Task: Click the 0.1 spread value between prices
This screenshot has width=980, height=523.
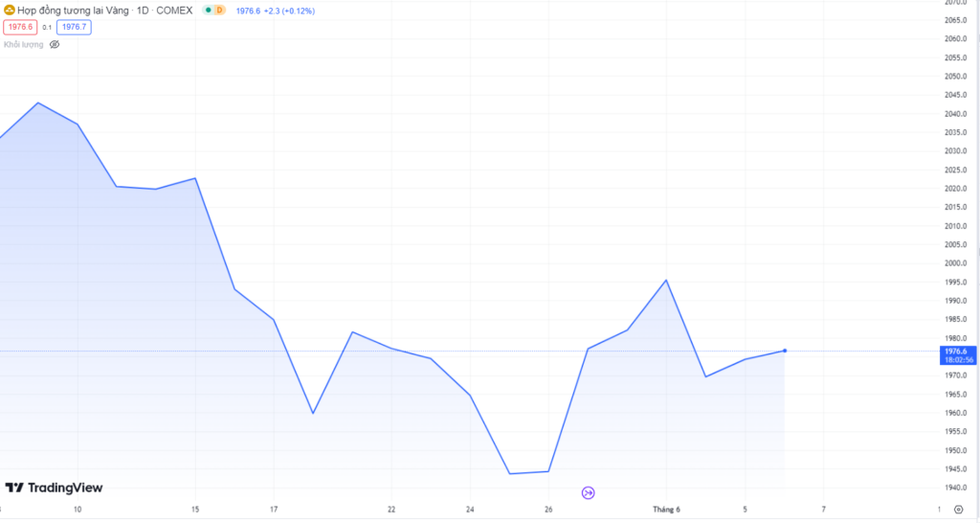Action: (x=47, y=27)
